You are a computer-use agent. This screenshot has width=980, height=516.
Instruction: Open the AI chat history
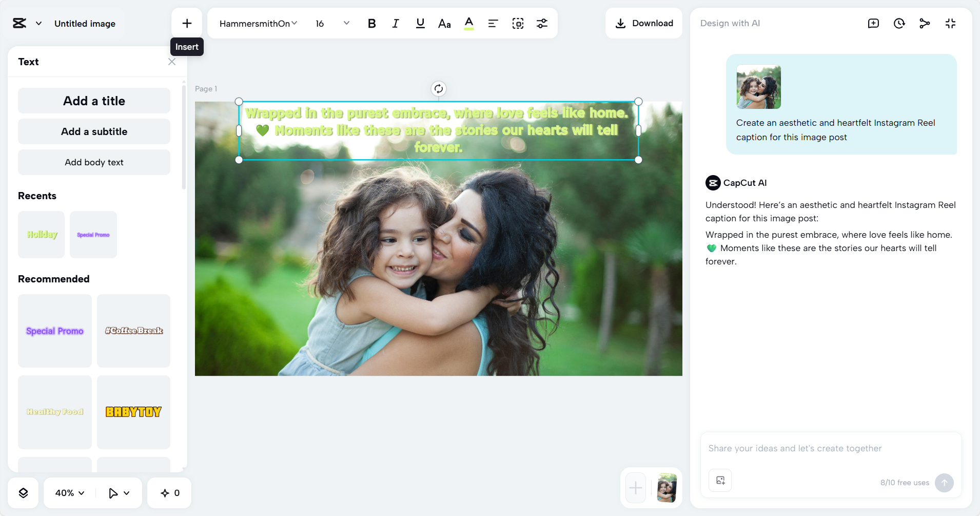(x=899, y=23)
